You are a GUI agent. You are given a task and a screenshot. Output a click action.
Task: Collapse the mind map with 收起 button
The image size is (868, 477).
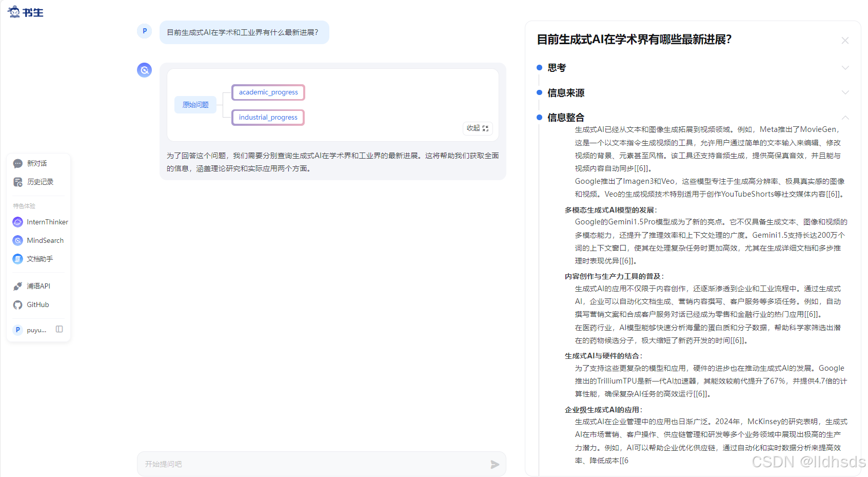478,128
